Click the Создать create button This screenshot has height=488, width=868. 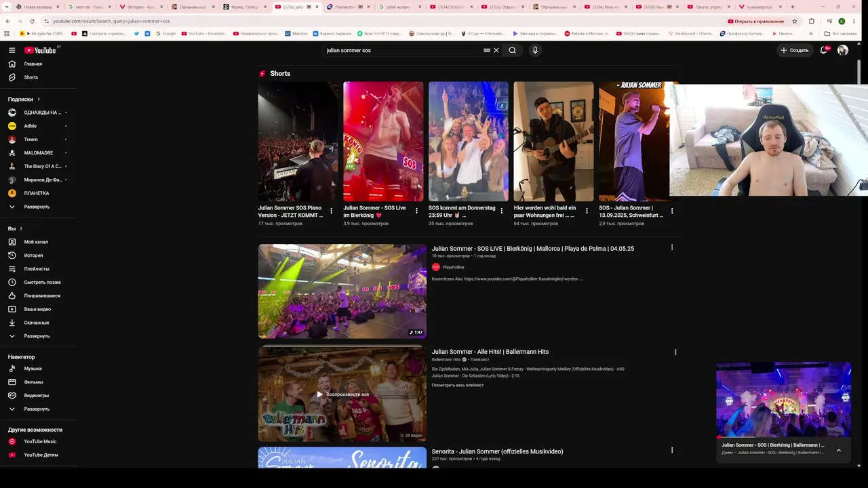794,50
